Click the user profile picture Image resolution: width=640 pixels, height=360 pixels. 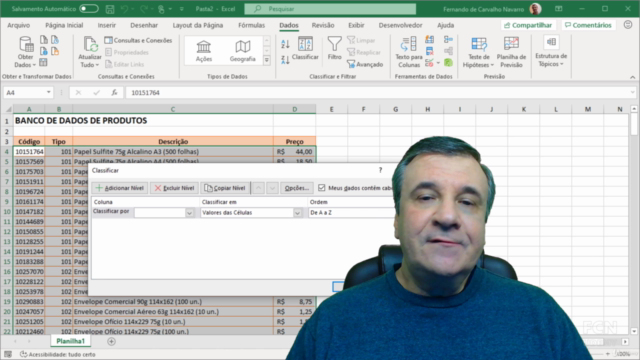(535, 9)
